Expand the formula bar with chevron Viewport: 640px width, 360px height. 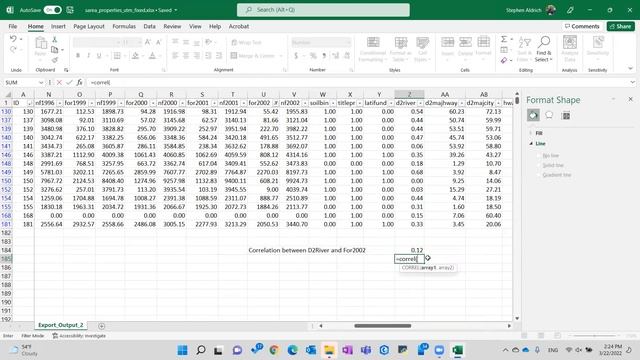click(632, 82)
